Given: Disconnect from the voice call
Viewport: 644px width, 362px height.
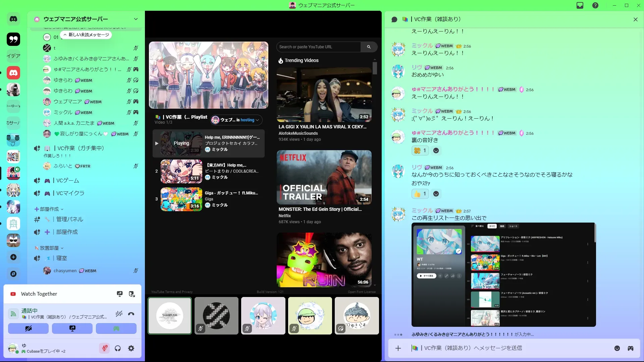Looking at the screenshot, I should click(131, 314).
